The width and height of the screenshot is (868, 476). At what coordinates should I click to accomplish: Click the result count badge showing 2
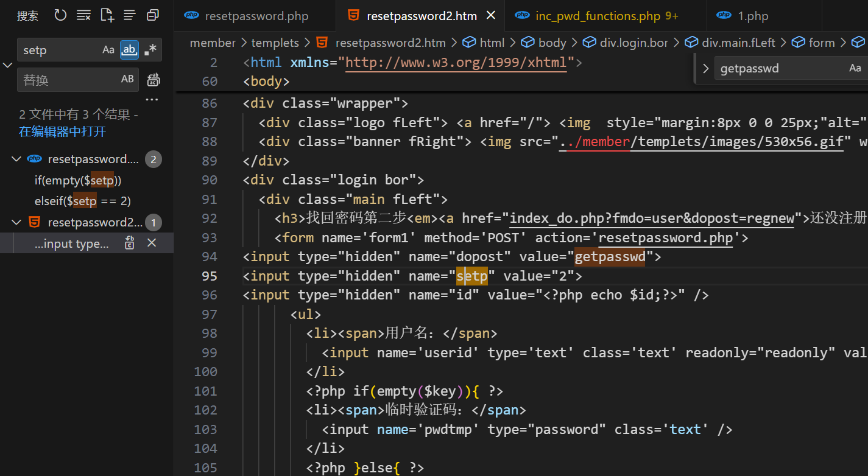[x=153, y=159]
